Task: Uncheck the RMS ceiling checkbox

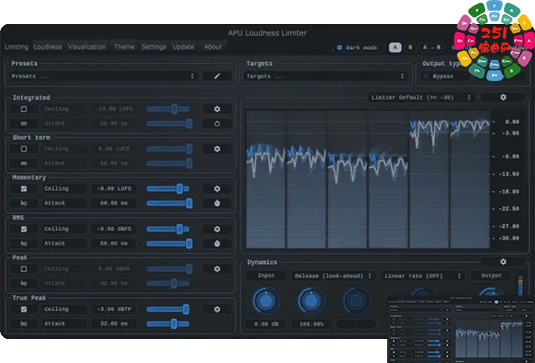Action: click(x=24, y=229)
